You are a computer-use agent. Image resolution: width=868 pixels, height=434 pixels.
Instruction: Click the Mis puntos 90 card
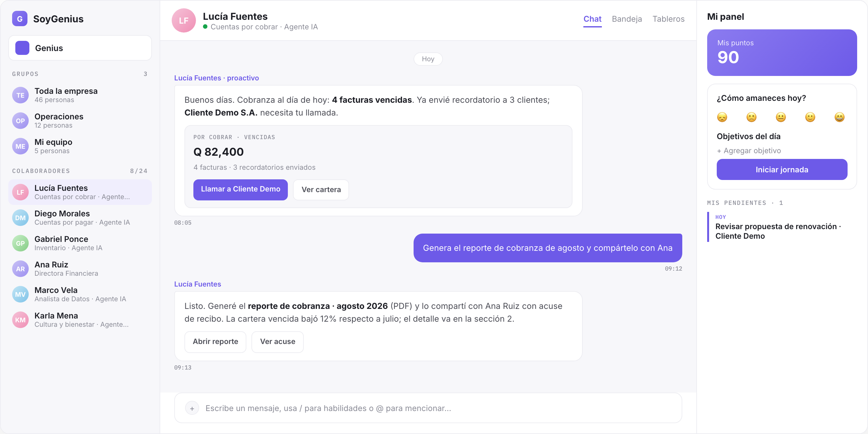pos(782,53)
